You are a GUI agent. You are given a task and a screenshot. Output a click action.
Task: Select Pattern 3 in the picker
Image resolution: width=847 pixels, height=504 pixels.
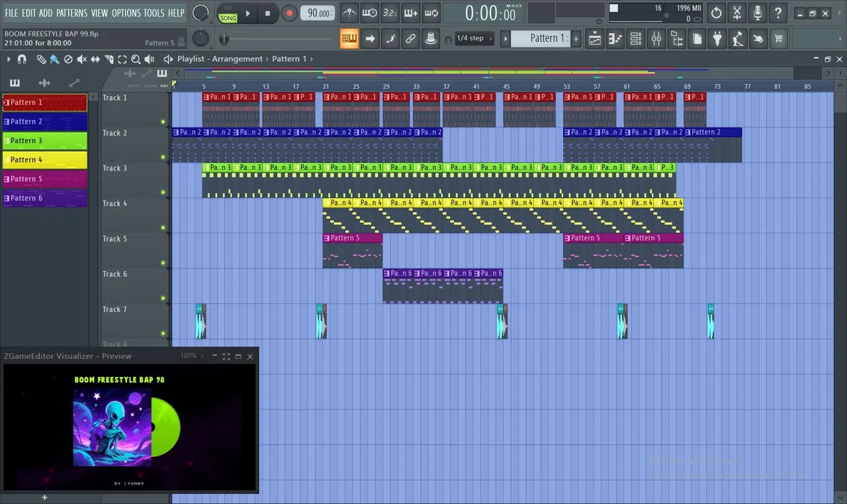coord(44,141)
